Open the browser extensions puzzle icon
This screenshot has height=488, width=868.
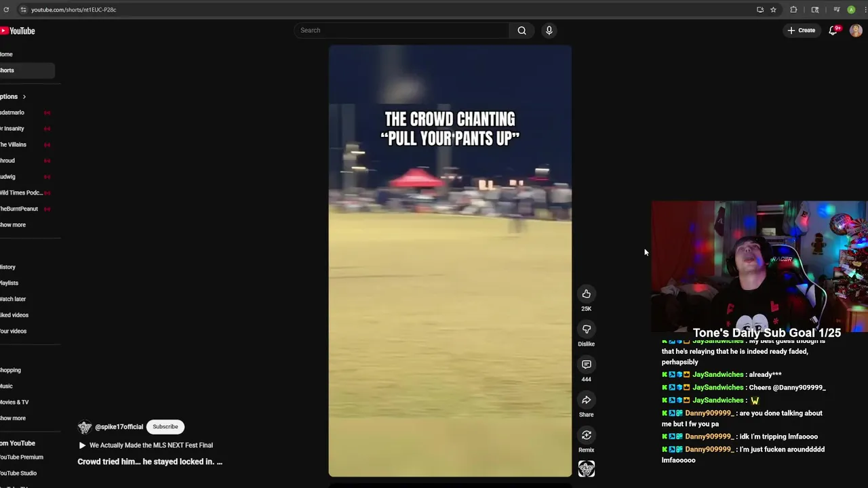coord(793,9)
